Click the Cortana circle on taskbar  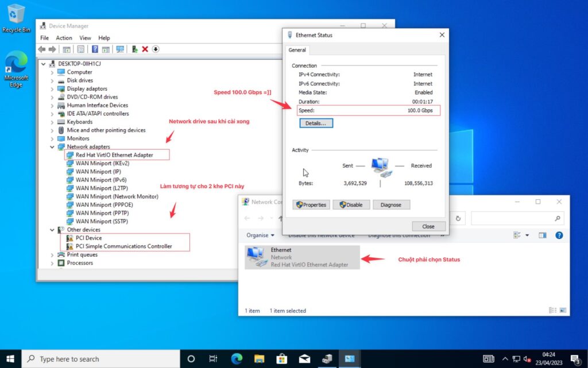point(191,359)
